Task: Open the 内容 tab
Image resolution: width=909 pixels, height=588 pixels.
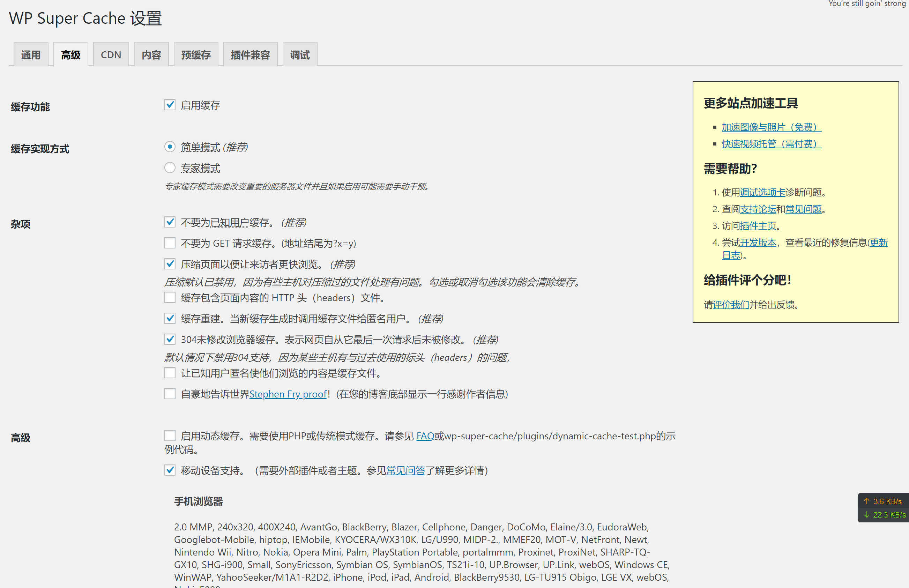Action: point(151,54)
